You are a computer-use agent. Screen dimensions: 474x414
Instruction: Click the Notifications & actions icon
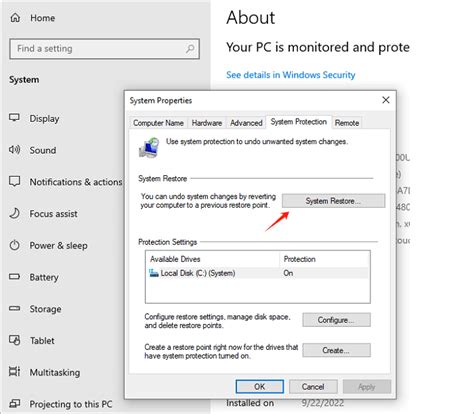point(14,181)
